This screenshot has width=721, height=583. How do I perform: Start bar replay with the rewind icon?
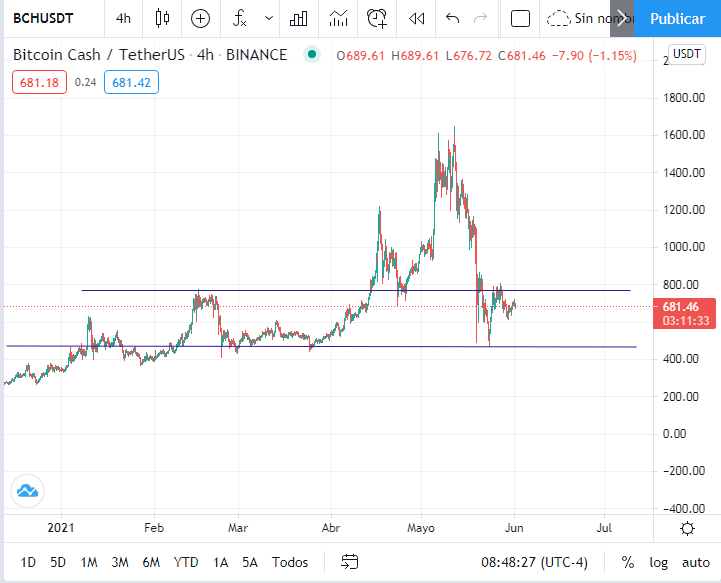tap(417, 18)
